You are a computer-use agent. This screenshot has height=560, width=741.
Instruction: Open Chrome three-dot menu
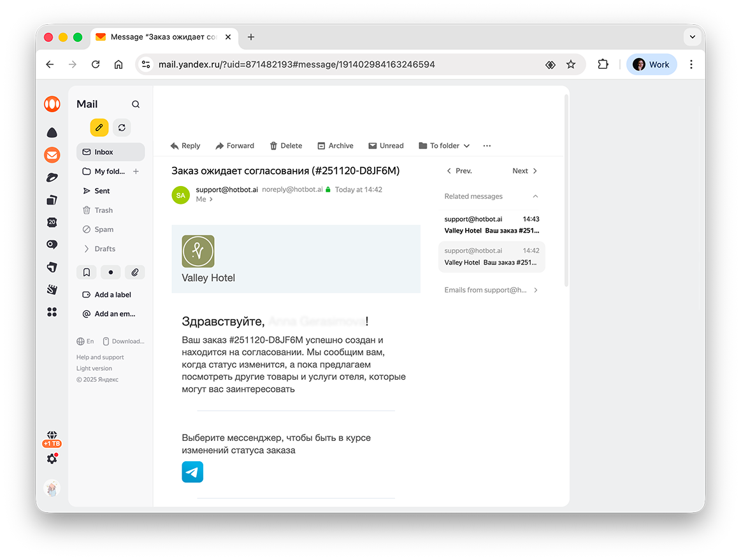pyautogui.click(x=691, y=64)
